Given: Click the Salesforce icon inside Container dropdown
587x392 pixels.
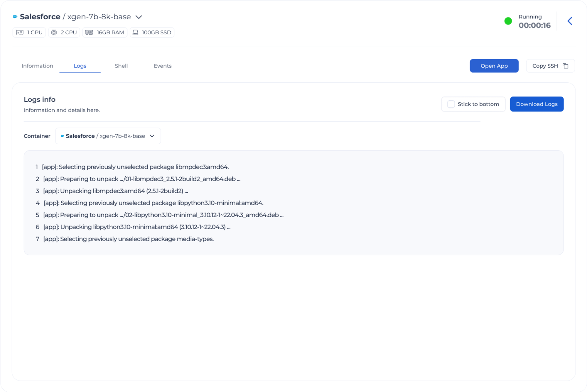Looking at the screenshot, I should pos(62,136).
